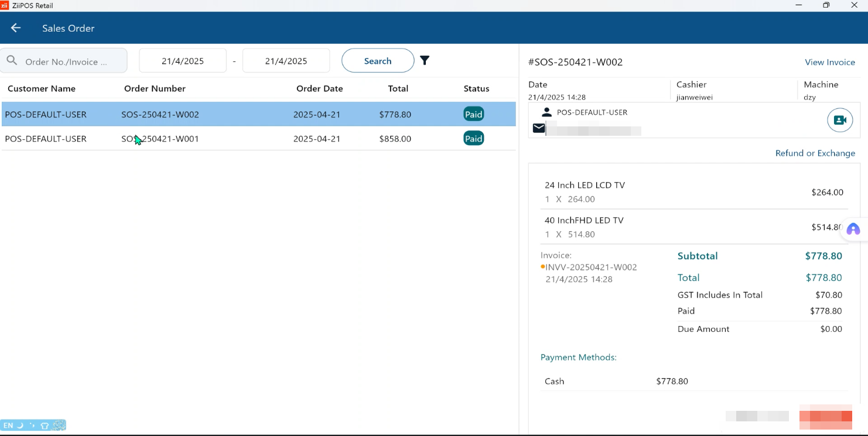Open the View Invoice link
This screenshot has height=436, width=868.
829,62
